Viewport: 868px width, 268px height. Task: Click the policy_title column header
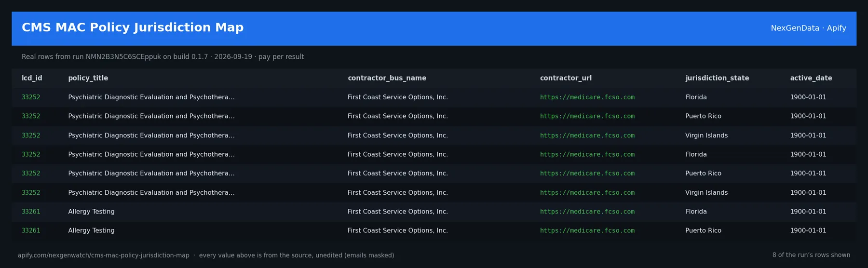(x=88, y=78)
